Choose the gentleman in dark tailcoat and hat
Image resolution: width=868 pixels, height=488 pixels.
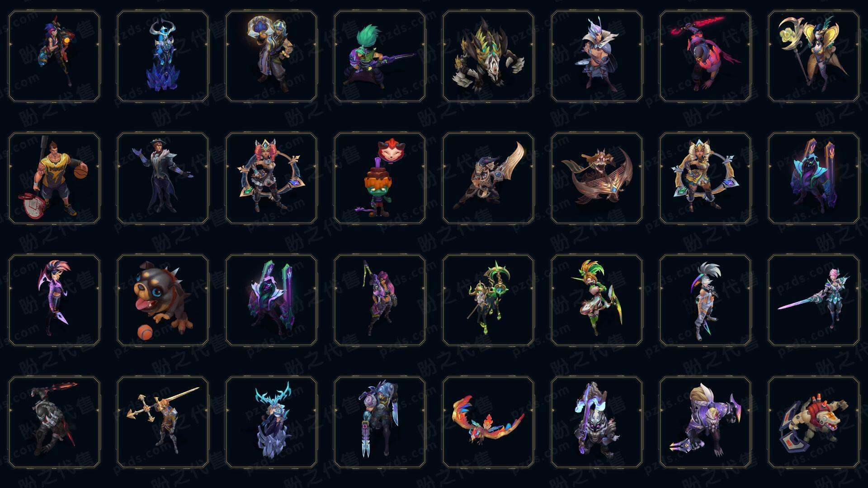(x=163, y=178)
